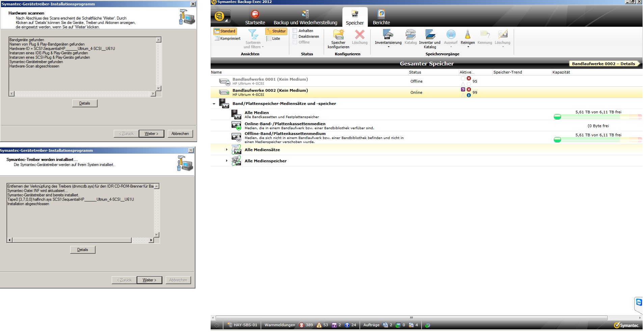Click the Inventar und Katalog icon
644x332 pixels.
(x=430, y=34)
